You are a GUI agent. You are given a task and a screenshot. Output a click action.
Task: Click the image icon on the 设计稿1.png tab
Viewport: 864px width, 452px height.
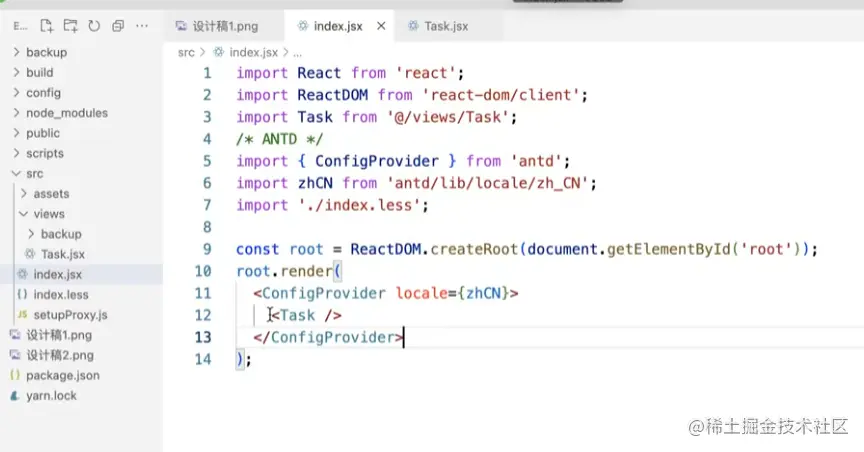tap(181, 26)
